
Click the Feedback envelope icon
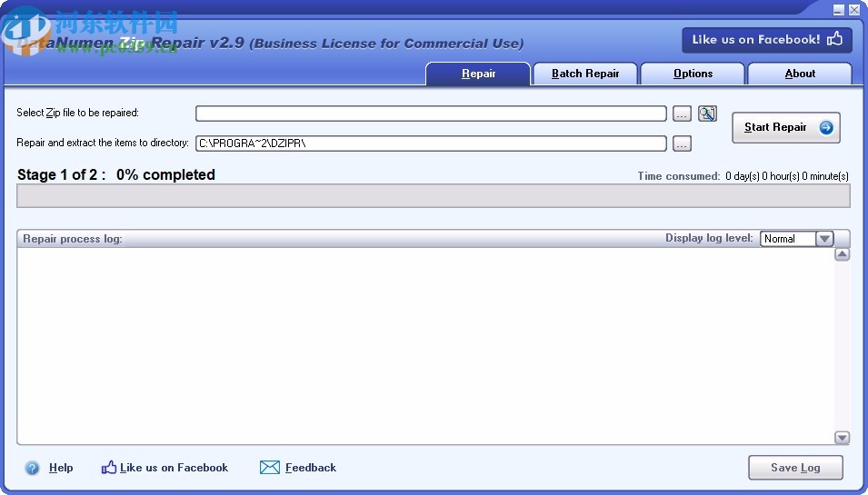click(x=270, y=468)
